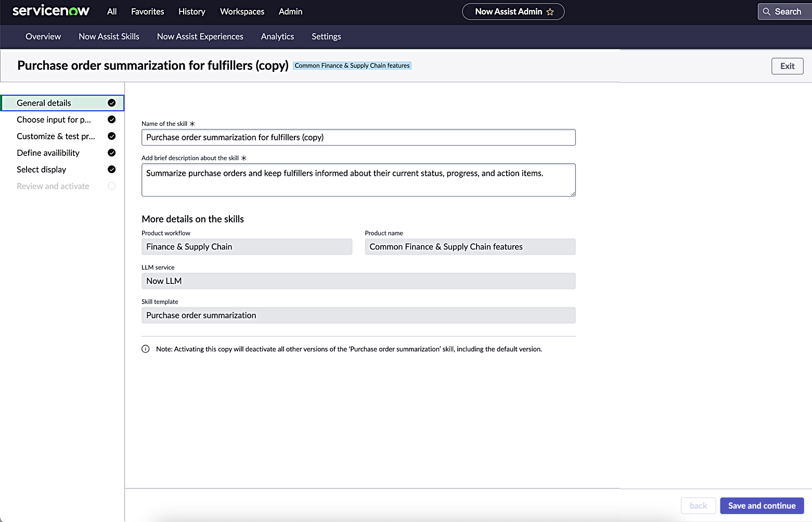
Task: Switch to the Now Assist Skills tab
Action: pyautogui.click(x=109, y=36)
